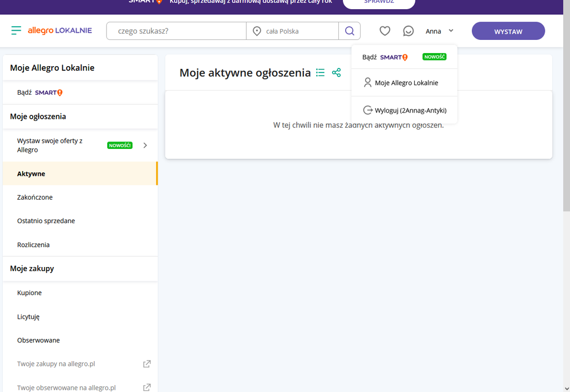Screen dimensions: 570x392
Task: Click the Moje Allegro Lokalnie sidebar heading
Action: pos(52,68)
